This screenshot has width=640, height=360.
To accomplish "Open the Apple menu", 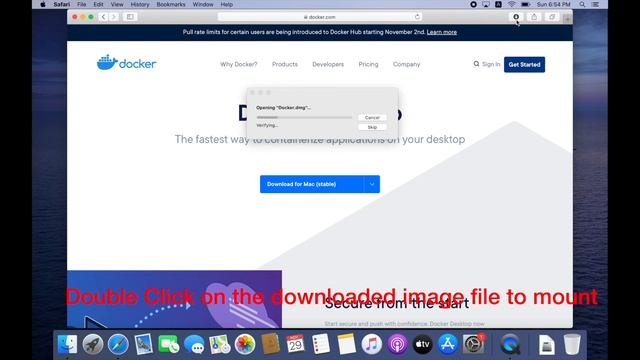I will (x=43, y=4).
